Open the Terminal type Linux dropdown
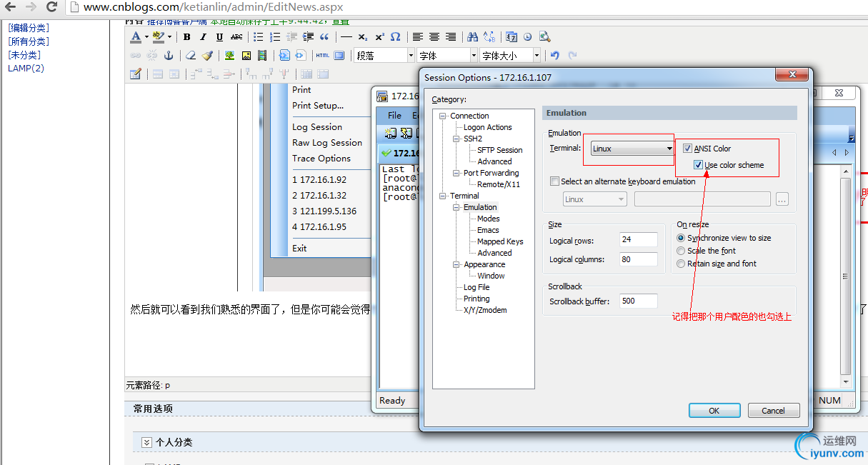 (x=633, y=149)
